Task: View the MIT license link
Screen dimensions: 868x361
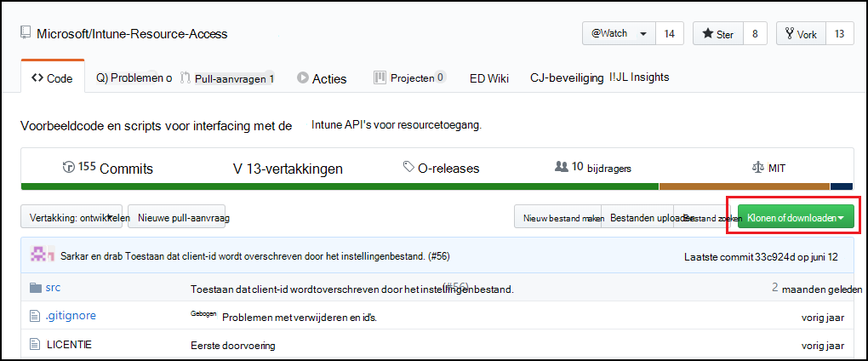Action: (x=768, y=168)
